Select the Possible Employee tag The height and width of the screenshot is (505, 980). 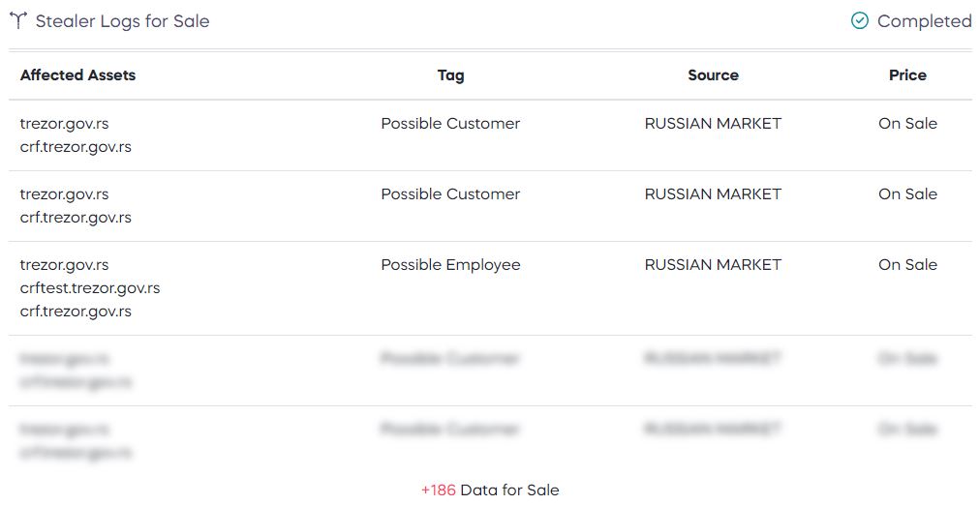click(x=450, y=265)
